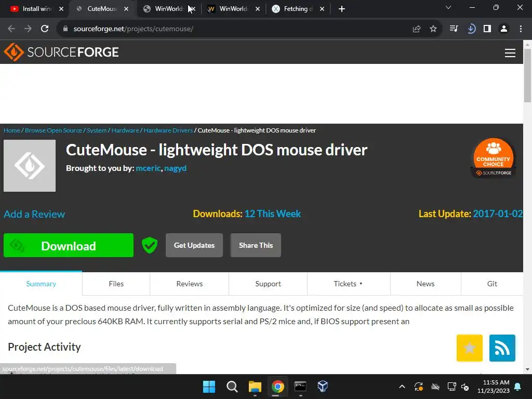532x399 pixels.
Task: Click the browser forward arrow
Action: pyautogui.click(x=28, y=29)
